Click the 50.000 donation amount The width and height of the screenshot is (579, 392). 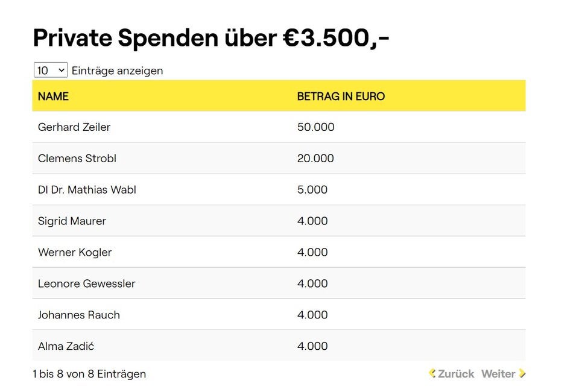[x=316, y=127]
